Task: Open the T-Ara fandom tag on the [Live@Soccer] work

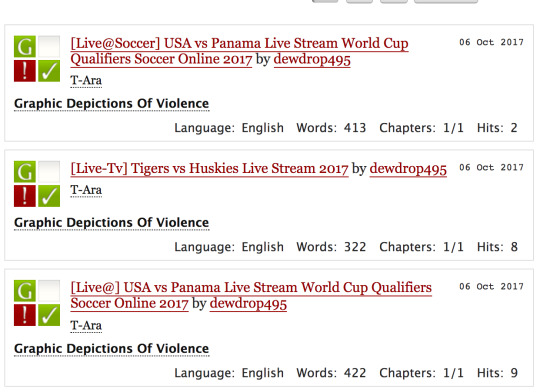Action: pos(86,81)
